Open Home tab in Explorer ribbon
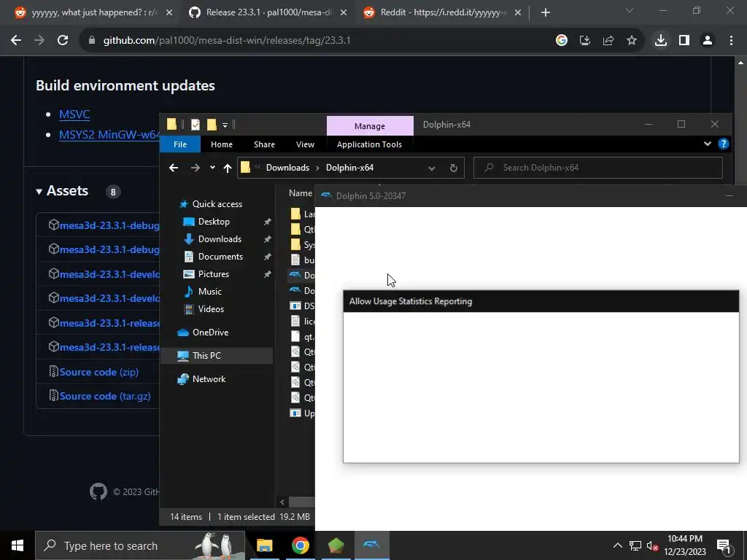Image resolution: width=747 pixels, height=560 pixels. pyautogui.click(x=222, y=144)
